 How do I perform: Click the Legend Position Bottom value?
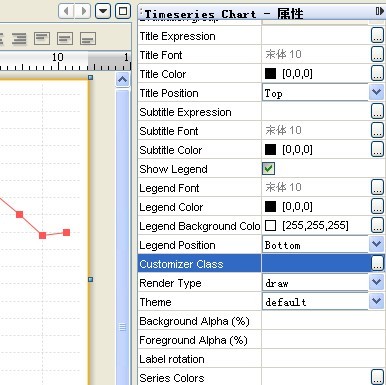283,245
